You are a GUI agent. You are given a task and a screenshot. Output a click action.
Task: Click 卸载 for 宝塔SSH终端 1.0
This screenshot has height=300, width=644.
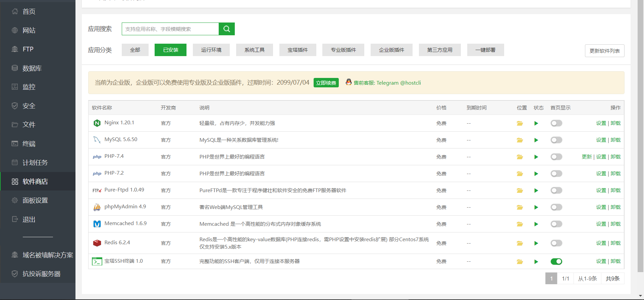pyautogui.click(x=615, y=261)
